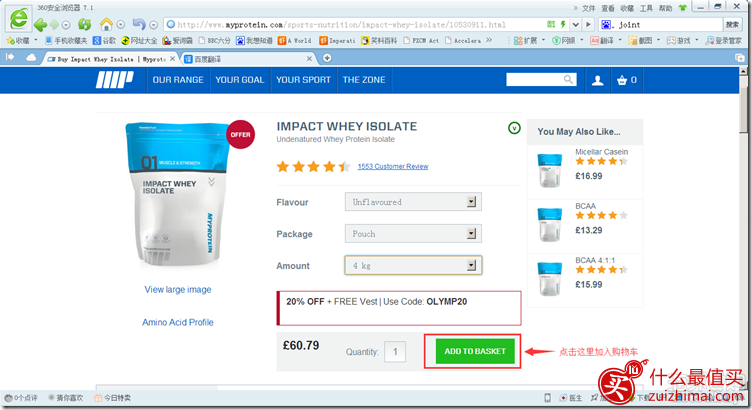
Task: Open the shopping basket icon
Action: tap(622, 80)
